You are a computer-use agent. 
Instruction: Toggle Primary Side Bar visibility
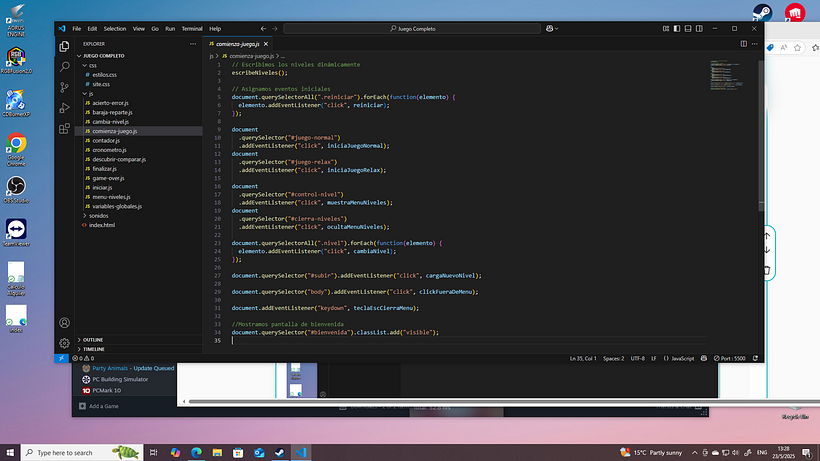[x=677, y=29]
